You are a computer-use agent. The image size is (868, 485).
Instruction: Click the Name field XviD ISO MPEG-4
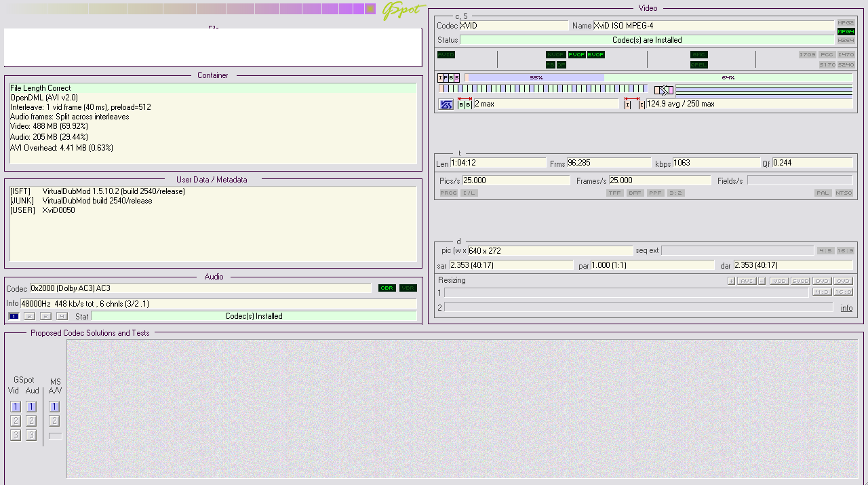(x=713, y=26)
